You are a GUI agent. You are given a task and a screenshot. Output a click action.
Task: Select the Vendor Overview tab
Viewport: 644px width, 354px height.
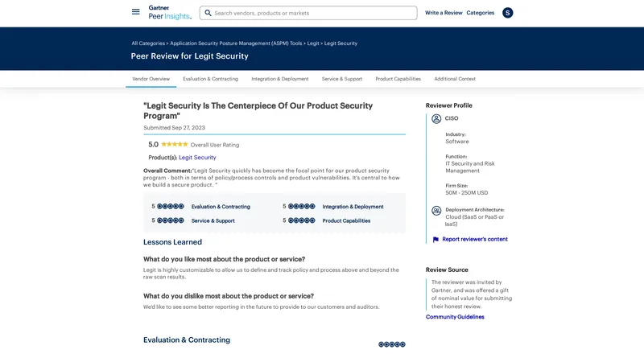click(151, 79)
